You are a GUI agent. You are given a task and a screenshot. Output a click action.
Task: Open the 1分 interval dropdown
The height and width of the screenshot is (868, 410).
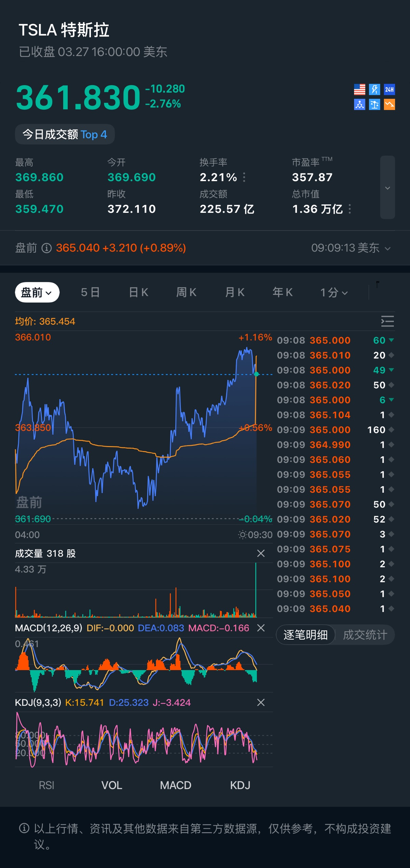[x=334, y=293]
